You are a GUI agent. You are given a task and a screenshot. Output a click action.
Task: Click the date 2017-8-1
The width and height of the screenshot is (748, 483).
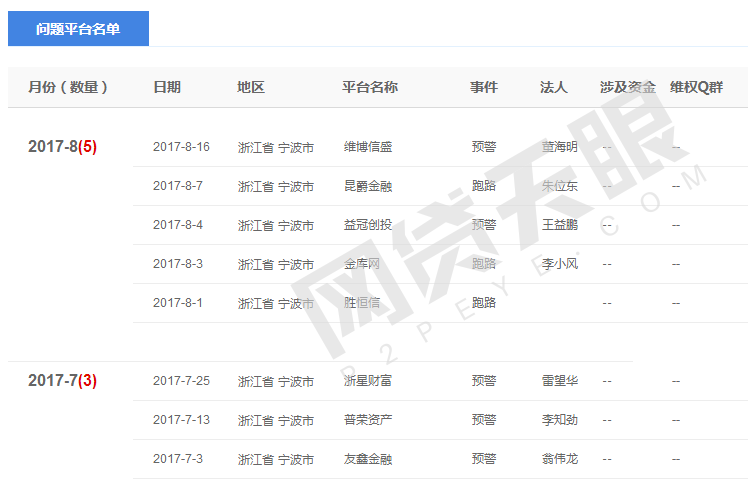coord(178,303)
